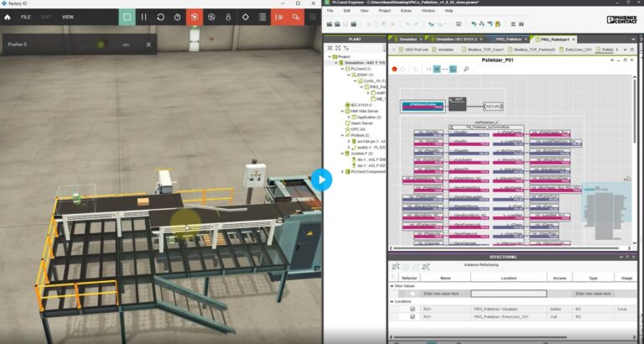Open the EntryConv_C01 sub-tab
This screenshot has width=644, height=344.
point(575,50)
